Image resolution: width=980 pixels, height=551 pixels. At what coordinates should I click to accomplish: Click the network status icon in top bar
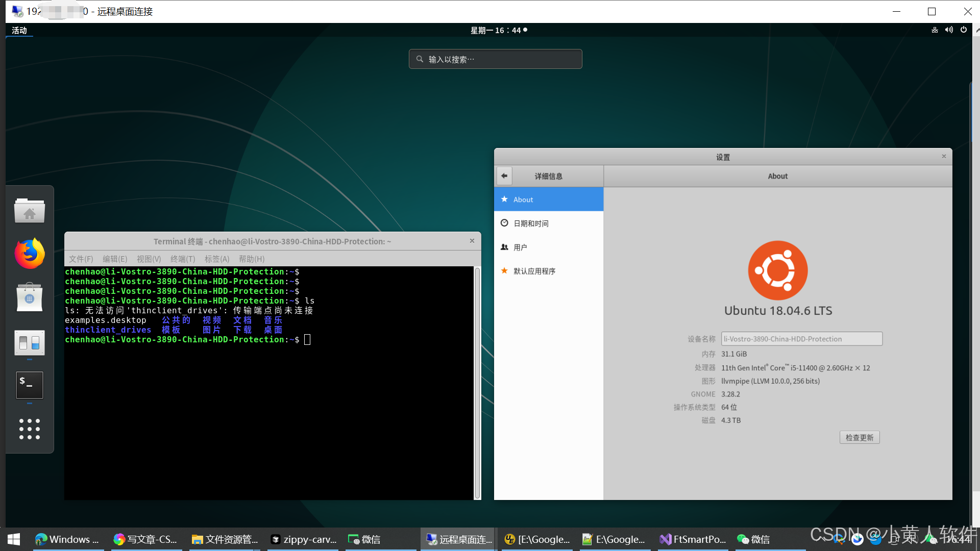(935, 30)
